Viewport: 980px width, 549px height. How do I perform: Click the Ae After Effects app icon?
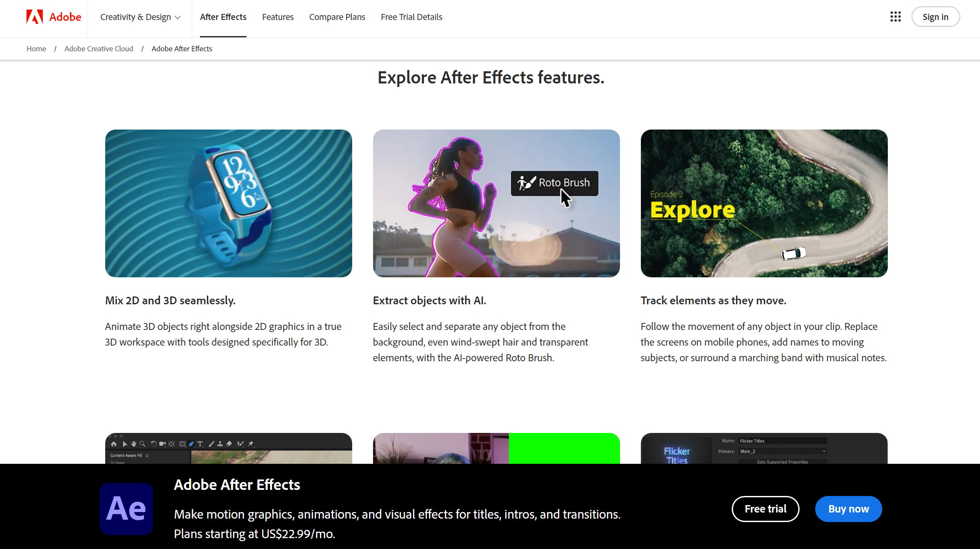point(127,509)
